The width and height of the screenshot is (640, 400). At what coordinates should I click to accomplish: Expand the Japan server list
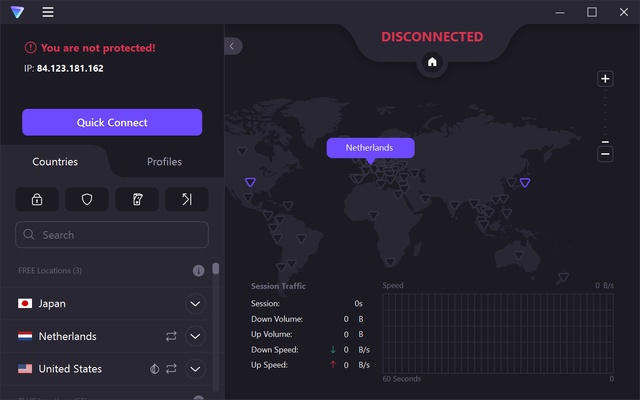(x=195, y=304)
